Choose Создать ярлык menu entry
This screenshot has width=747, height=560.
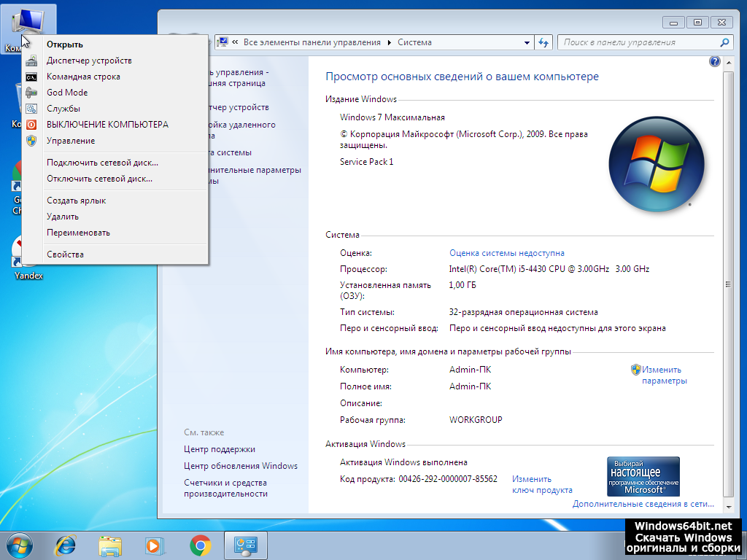76,201
